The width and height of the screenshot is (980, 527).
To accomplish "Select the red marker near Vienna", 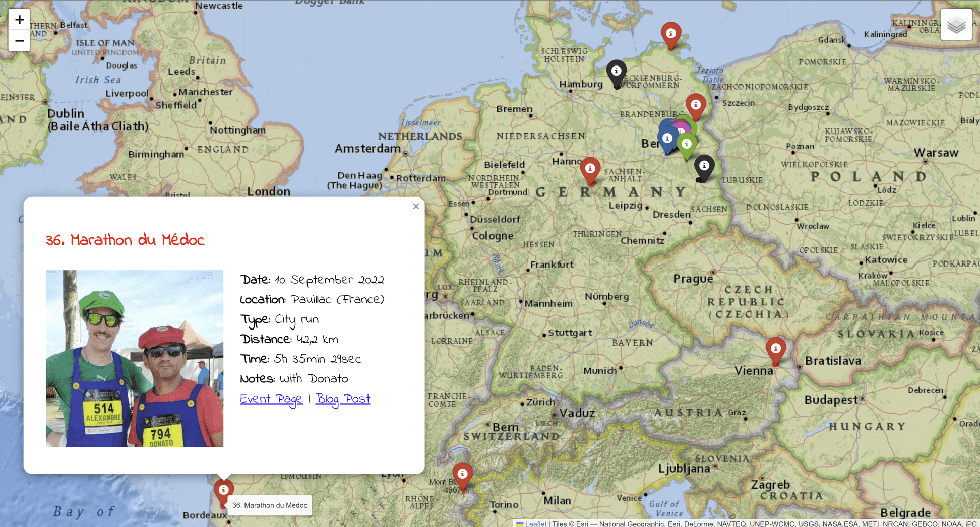I will click(776, 347).
